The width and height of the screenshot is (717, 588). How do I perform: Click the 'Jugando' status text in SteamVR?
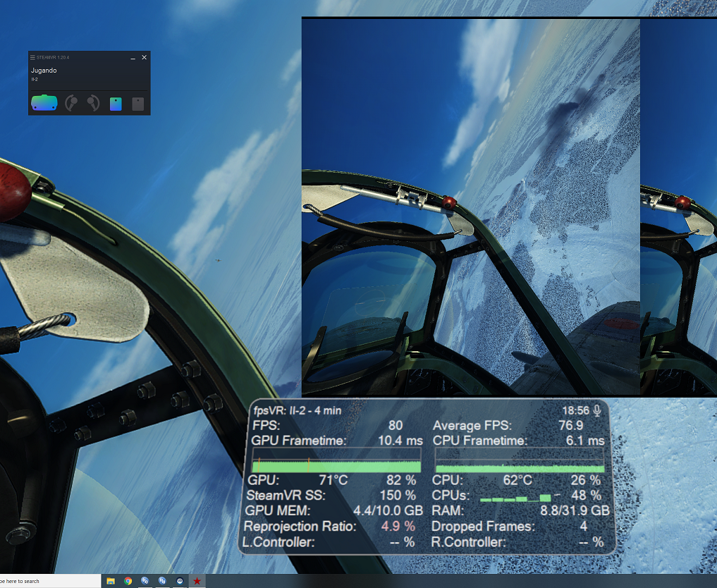(44, 71)
